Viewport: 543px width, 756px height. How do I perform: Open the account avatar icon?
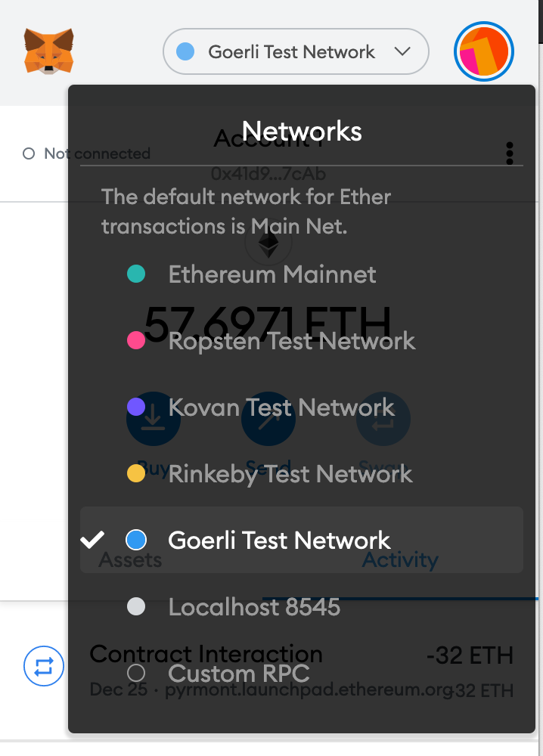pyautogui.click(x=483, y=51)
